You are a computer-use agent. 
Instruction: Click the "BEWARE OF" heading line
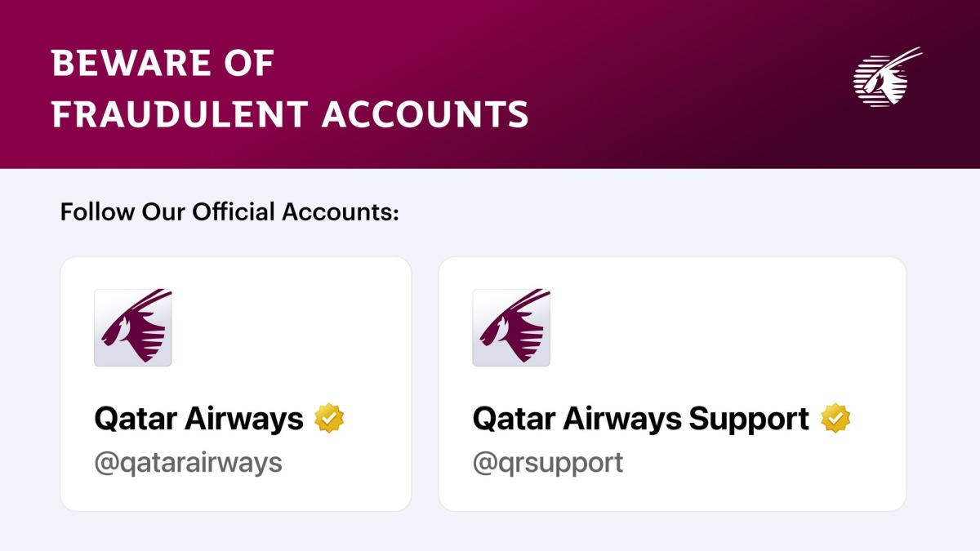pyautogui.click(x=163, y=64)
